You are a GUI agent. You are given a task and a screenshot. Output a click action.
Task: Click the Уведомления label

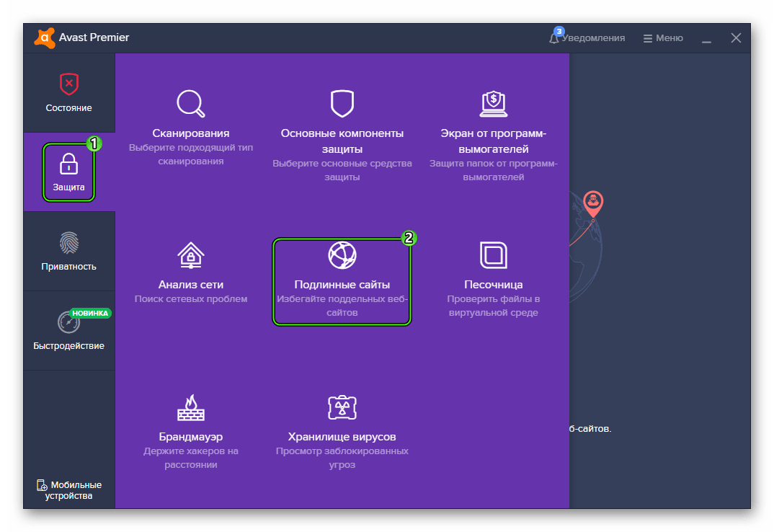[x=594, y=38]
